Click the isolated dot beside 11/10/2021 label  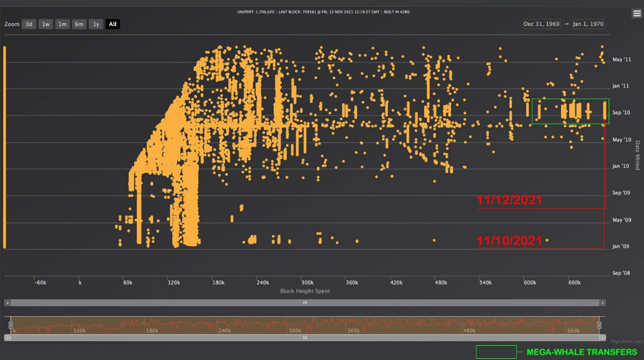[547, 240]
